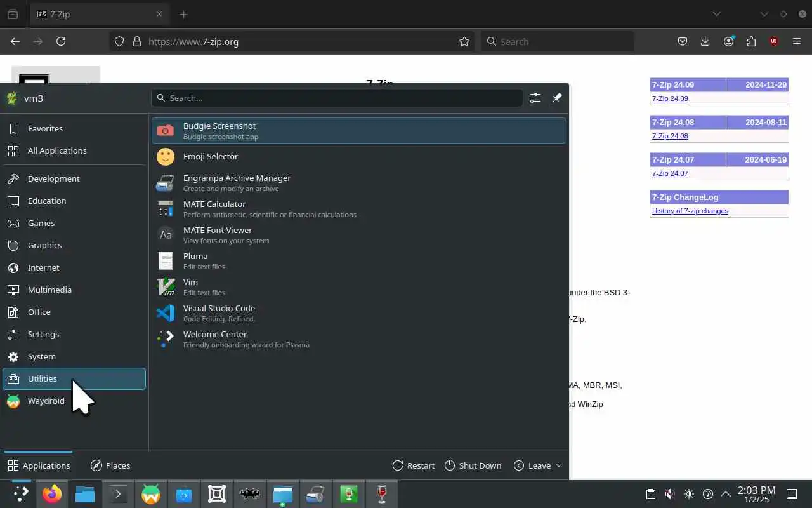Image resolution: width=812 pixels, height=508 pixels.
Task: Click the Restart button
Action: [414, 465]
